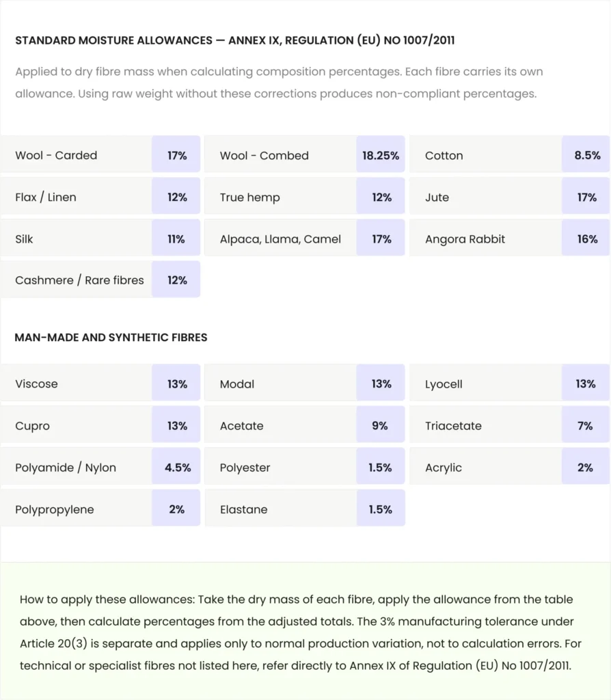This screenshot has width=611, height=700.
Task: Select the Wool - Combed 18.25% cell
Action: (x=380, y=154)
